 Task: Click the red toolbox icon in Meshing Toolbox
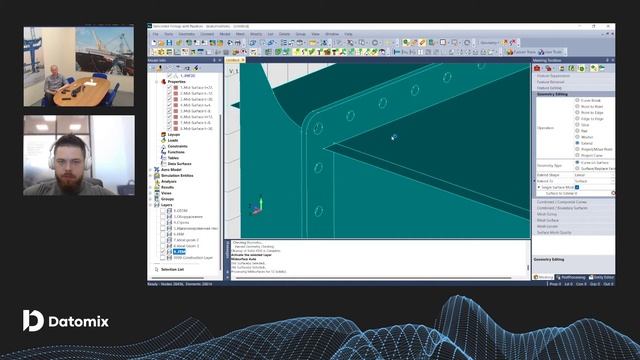click(x=537, y=68)
